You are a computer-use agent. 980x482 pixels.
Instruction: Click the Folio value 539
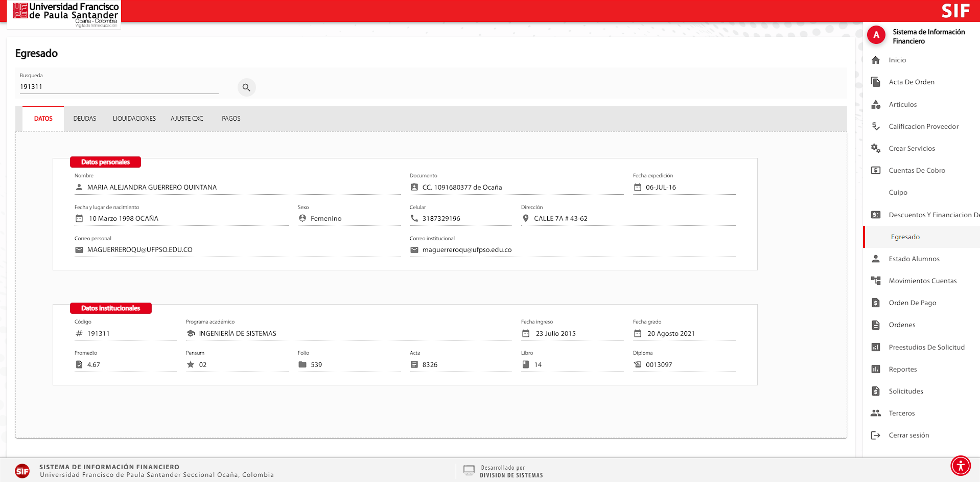pyautogui.click(x=316, y=365)
